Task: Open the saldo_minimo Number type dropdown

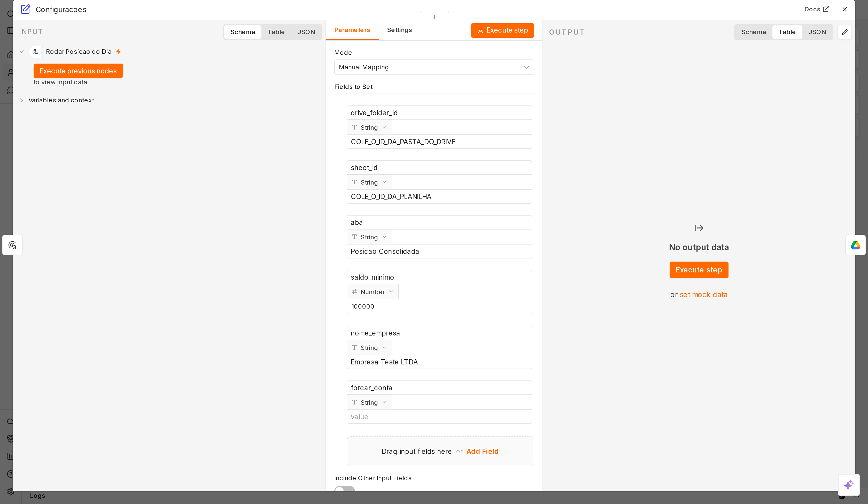Action: (372, 292)
